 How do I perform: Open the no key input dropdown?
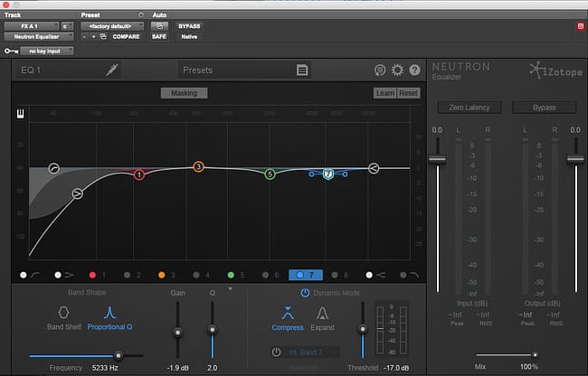pos(46,51)
